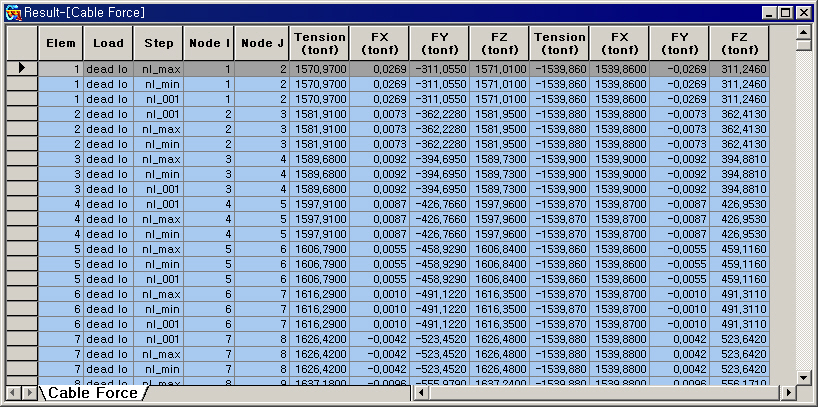This screenshot has width=818, height=407.
Task: Click the window icon in the title bar
Action: (x=13, y=12)
